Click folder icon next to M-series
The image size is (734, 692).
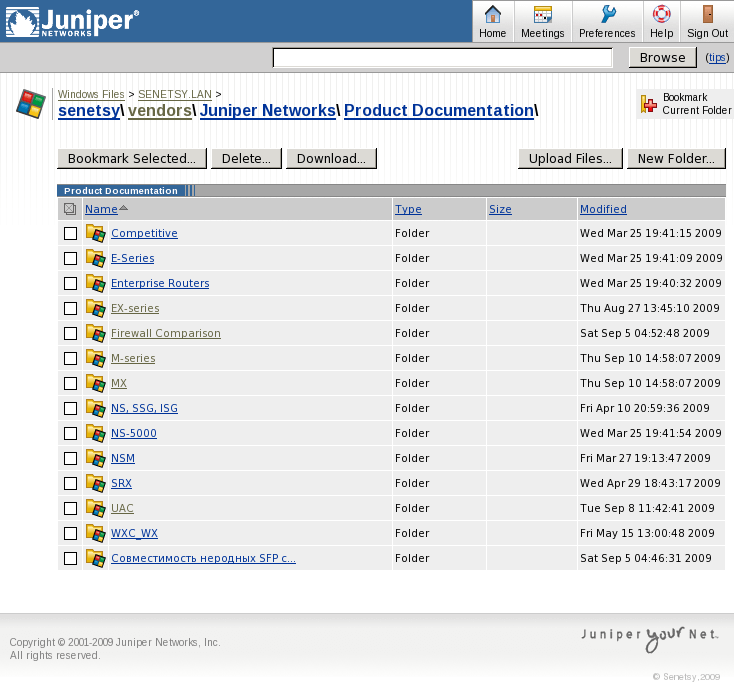[x=95, y=358]
